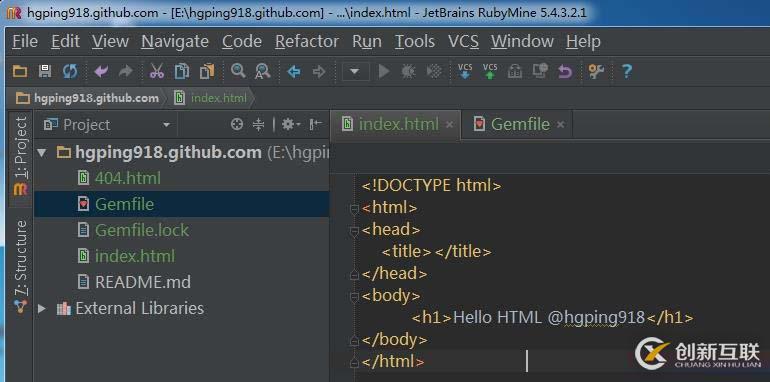Click the Cut scissors icon
Viewport: 770px width, 382px height.
[x=157, y=72]
